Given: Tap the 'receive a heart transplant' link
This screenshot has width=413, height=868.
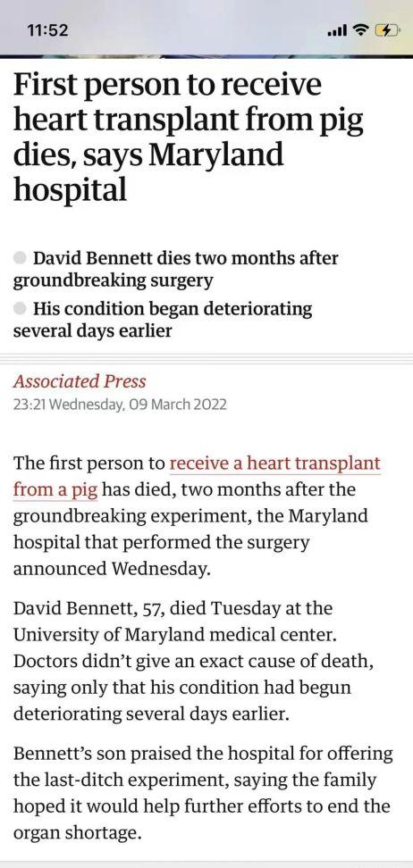Looking at the screenshot, I should click(x=275, y=463).
